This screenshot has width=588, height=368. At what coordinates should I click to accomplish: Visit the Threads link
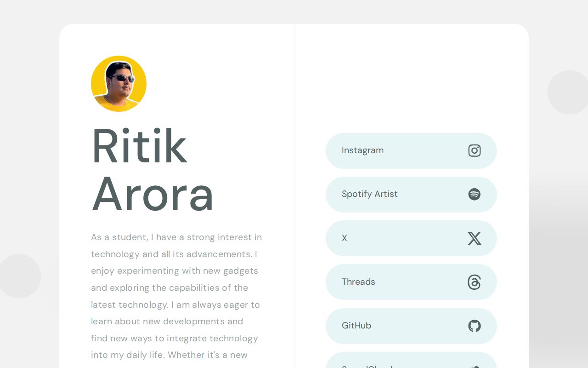[358, 282]
